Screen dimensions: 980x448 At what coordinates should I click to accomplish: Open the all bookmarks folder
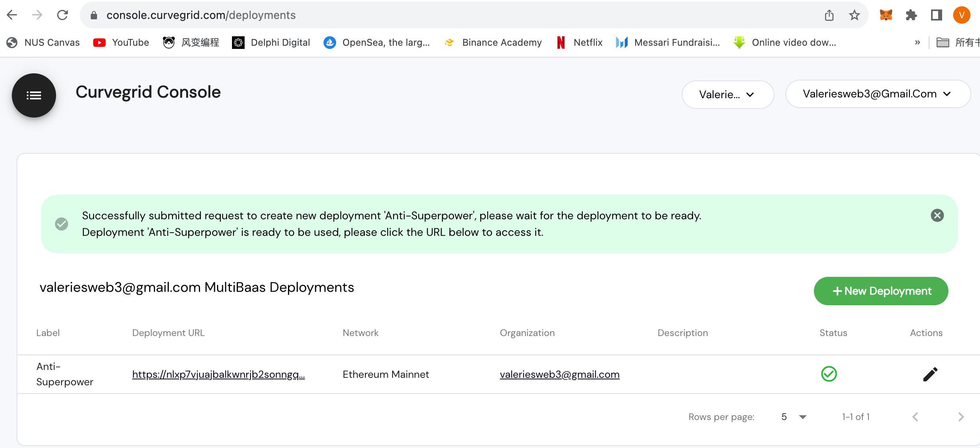click(x=958, y=42)
